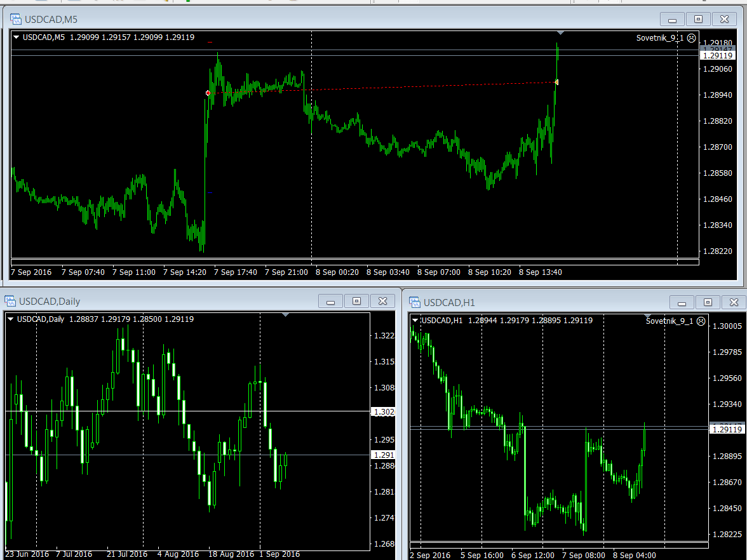The height and width of the screenshot is (560, 747).
Task: Click the chart shift triangle on the M5 chart
Action: tap(561, 33)
